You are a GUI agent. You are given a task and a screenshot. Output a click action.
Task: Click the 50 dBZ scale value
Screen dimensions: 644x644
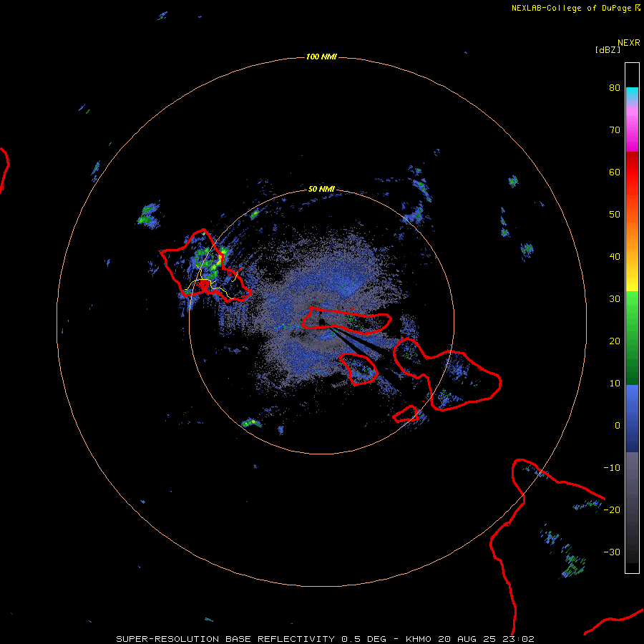pos(615,214)
